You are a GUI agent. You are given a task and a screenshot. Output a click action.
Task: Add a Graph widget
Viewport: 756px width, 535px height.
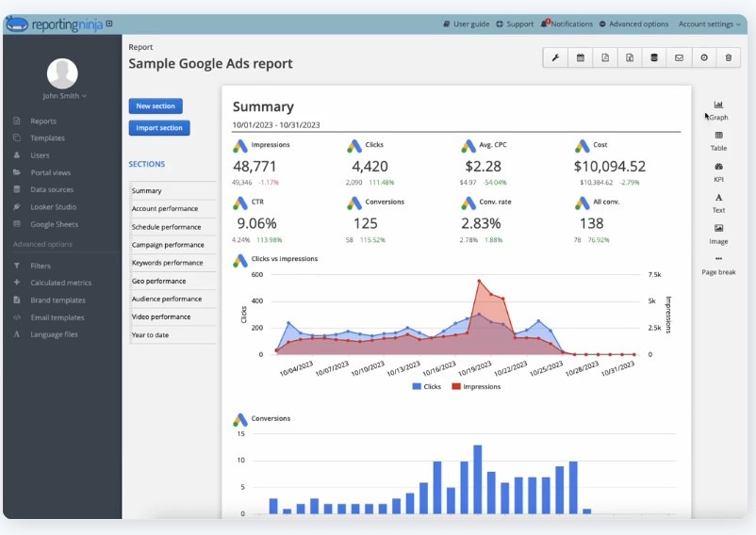(x=718, y=110)
